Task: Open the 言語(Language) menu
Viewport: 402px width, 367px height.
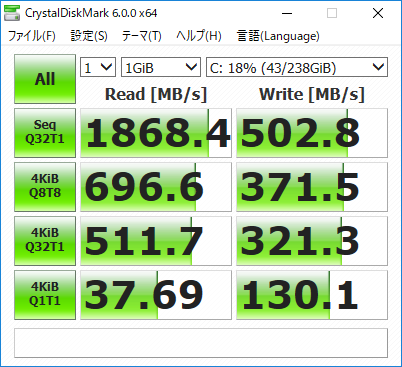Action: (278, 36)
